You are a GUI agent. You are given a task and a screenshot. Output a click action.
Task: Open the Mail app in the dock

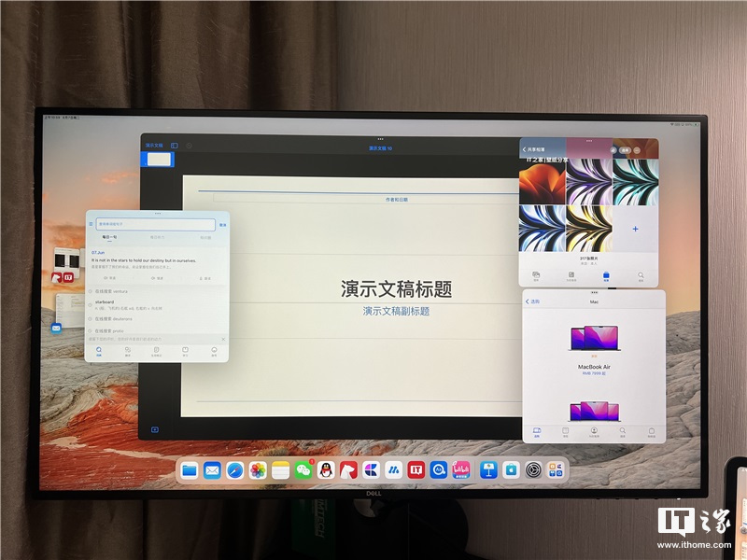click(x=212, y=470)
